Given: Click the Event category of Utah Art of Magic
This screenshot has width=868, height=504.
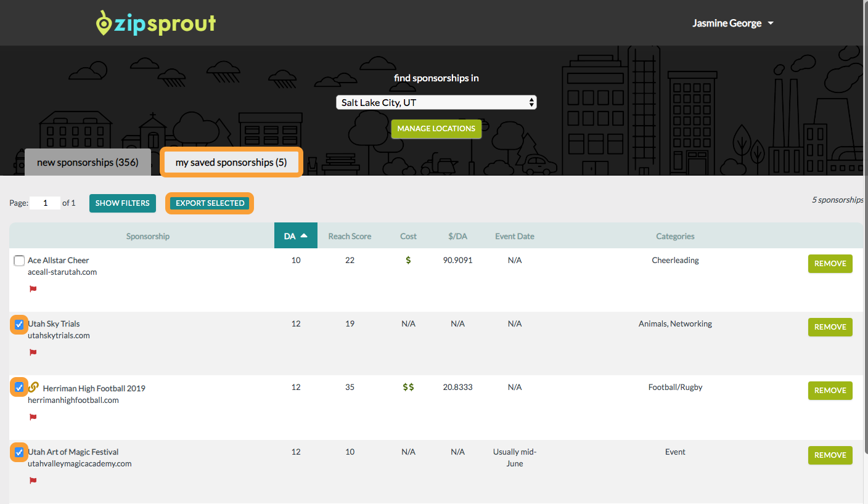Looking at the screenshot, I should coord(675,452).
